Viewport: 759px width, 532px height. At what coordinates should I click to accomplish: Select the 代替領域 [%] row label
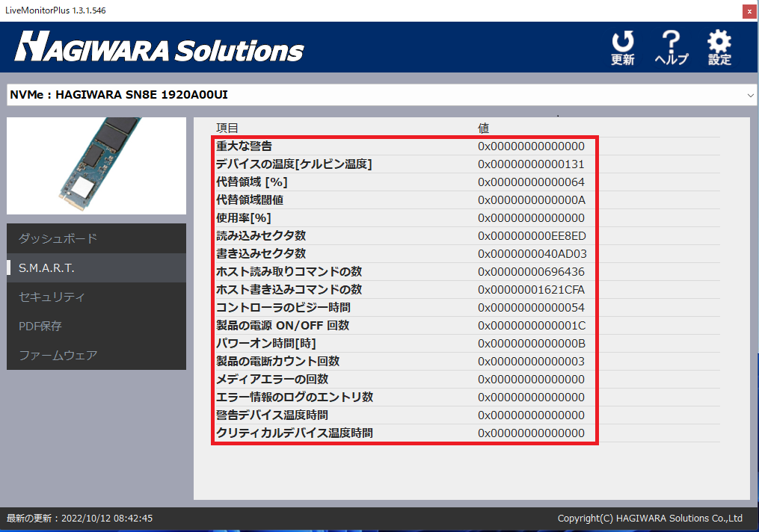click(x=252, y=182)
